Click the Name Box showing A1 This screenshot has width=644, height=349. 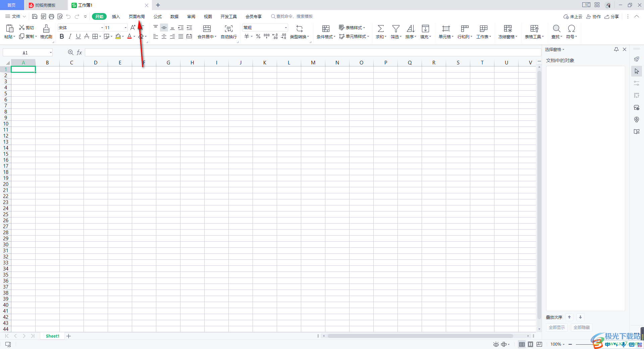[x=28, y=52]
